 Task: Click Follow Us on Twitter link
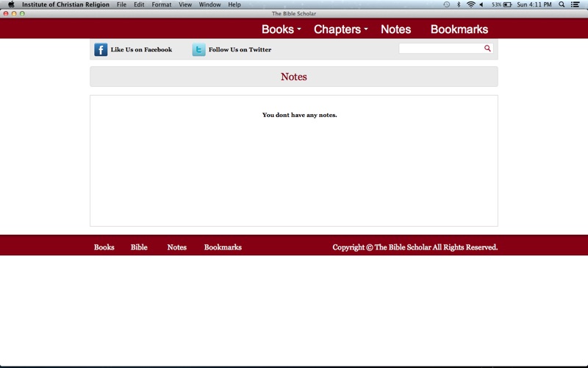240,49
